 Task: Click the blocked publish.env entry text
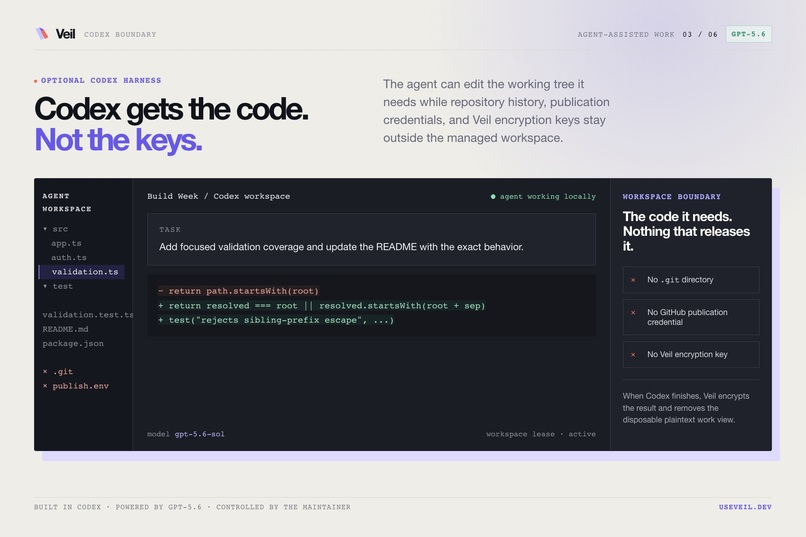click(x=81, y=386)
